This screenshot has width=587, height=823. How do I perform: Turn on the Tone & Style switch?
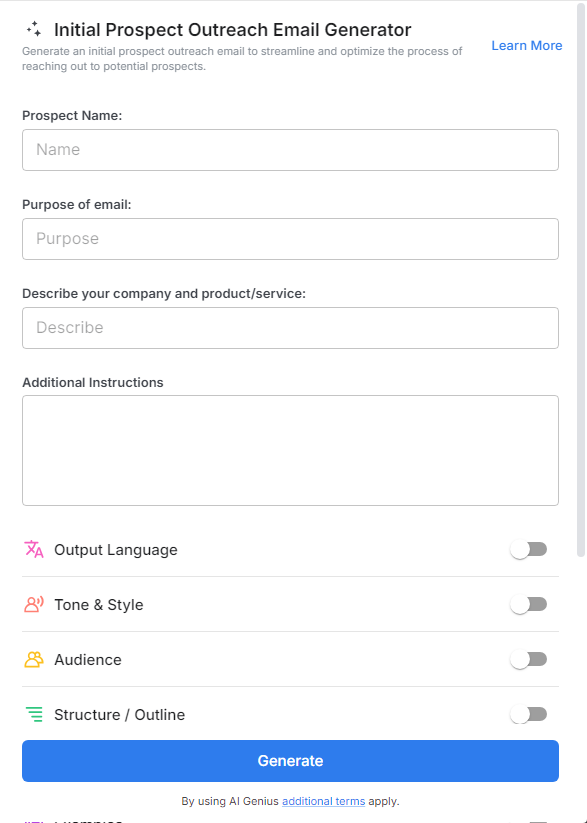pyautogui.click(x=528, y=604)
